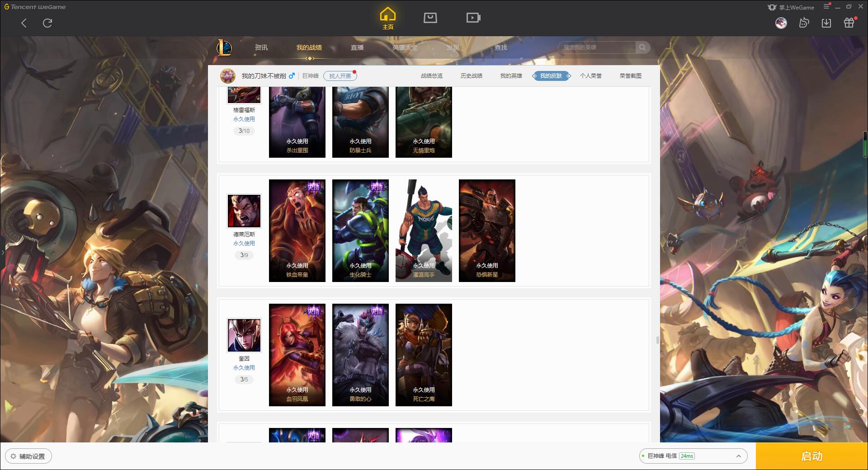The width and height of the screenshot is (868, 470).
Task: Click the League of Legends logo
Action: [224, 47]
